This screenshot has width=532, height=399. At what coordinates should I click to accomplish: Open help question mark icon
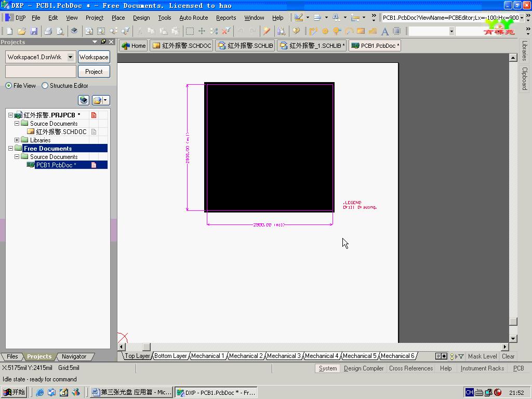pyautogui.click(x=296, y=31)
